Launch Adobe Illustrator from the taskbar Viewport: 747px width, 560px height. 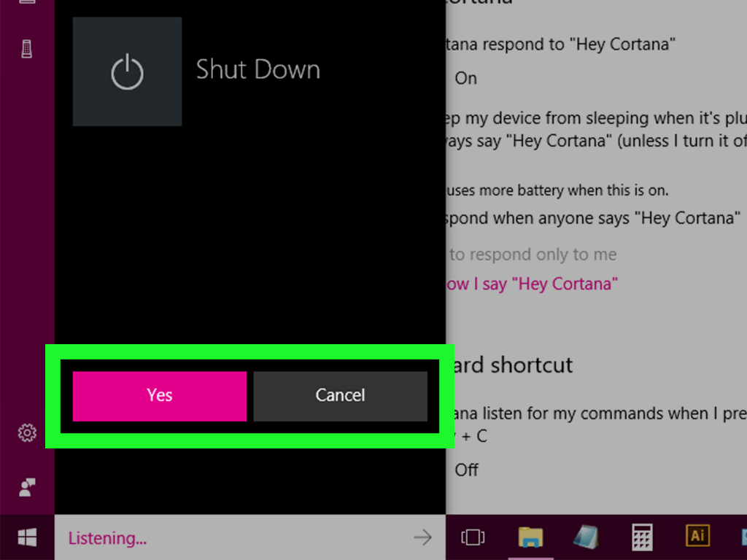tap(697, 536)
